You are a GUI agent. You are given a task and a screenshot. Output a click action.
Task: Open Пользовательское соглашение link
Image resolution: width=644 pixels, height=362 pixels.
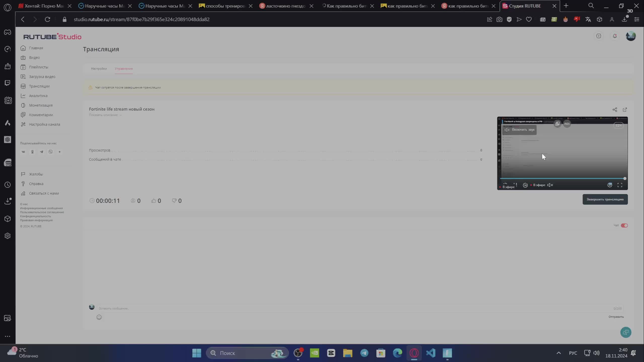tap(42, 212)
